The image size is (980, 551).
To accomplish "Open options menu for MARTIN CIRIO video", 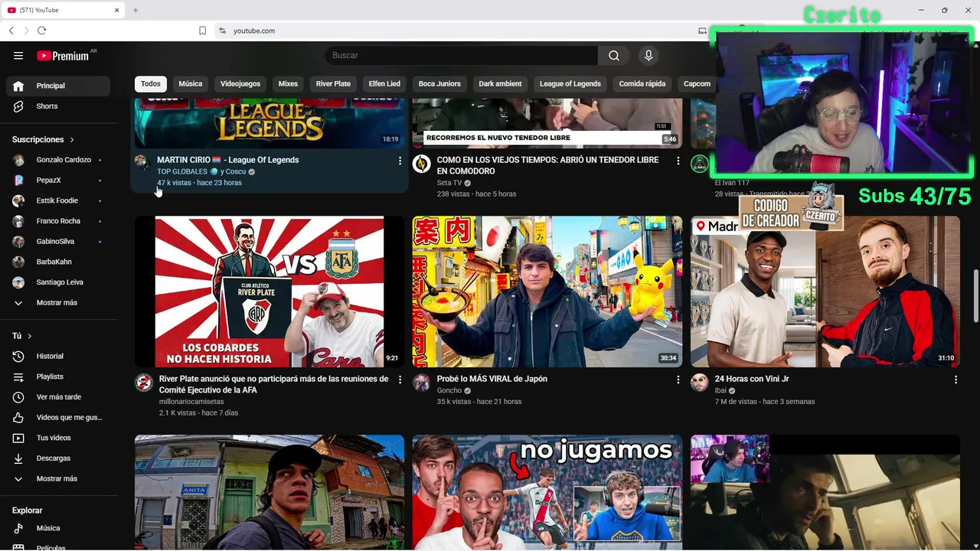I will (x=400, y=161).
